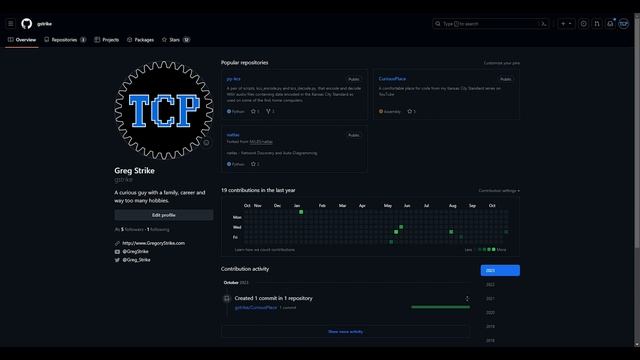Click Show more activity button
Viewport: 640px width, 360px height.
click(345, 332)
